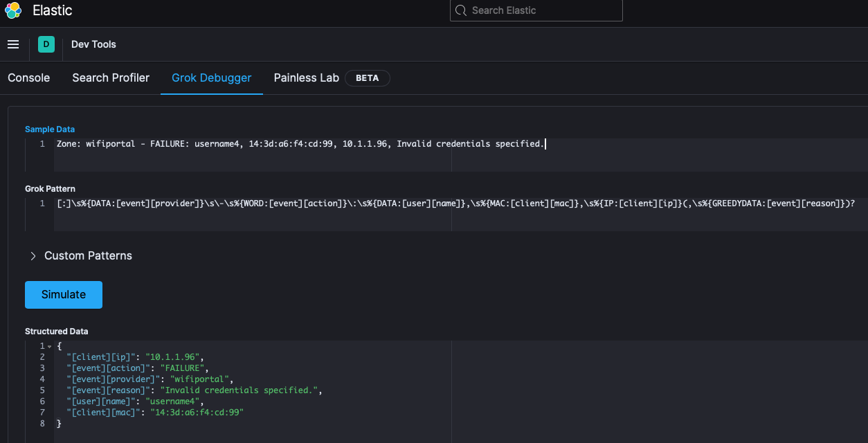Click the BETA badge
The height and width of the screenshot is (443, 868).
click(x=368, y=78)
